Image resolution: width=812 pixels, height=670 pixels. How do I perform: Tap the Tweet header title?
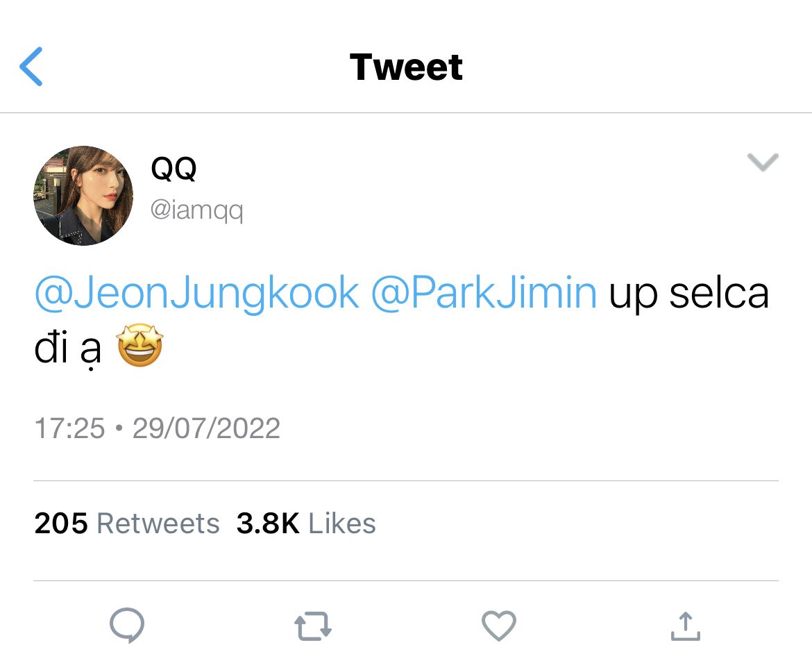pos(406,67)
